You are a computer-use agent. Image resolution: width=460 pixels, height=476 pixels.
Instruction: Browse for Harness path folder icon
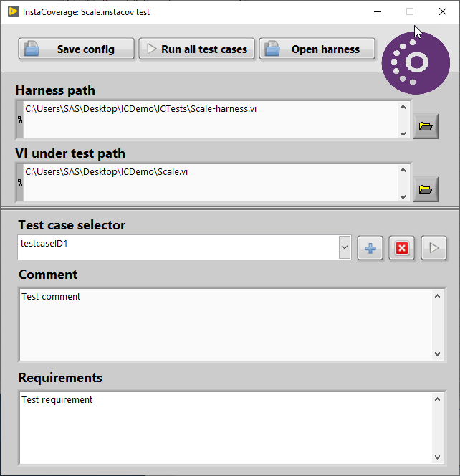(426, 126)
